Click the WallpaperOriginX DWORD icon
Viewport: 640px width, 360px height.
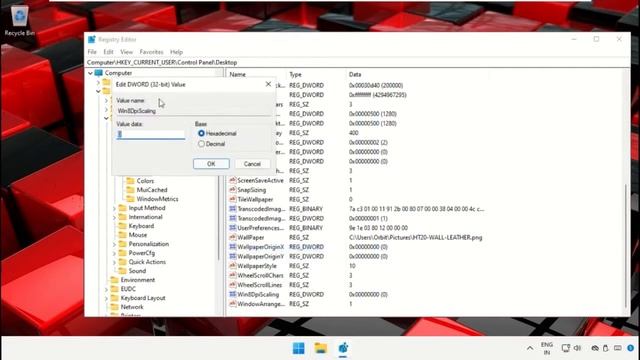[233, 247]
